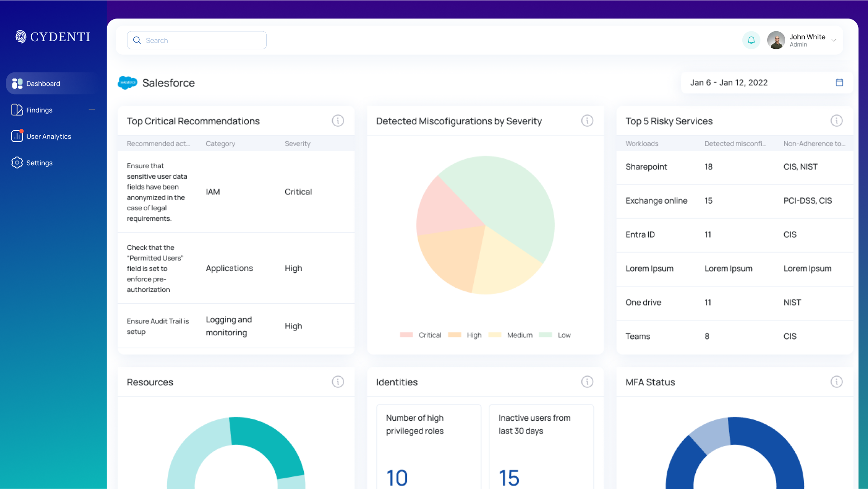The height and width of the screenshot is (489, 868).
Task: Show info for Identities card
Action: coord(587,382)
